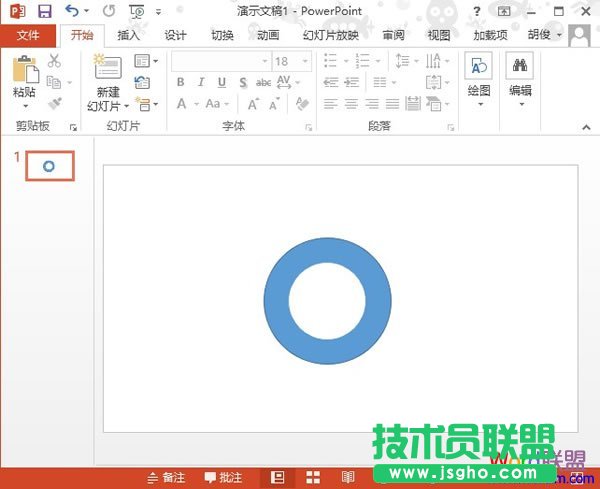Open the undo history dropdown arrow

point(86,11)
